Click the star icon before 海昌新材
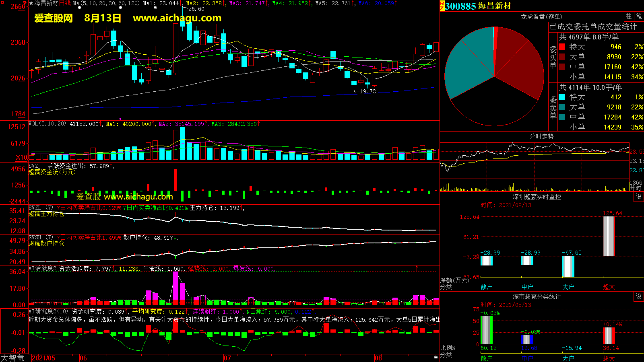644x362 pixels. [31, 3]
